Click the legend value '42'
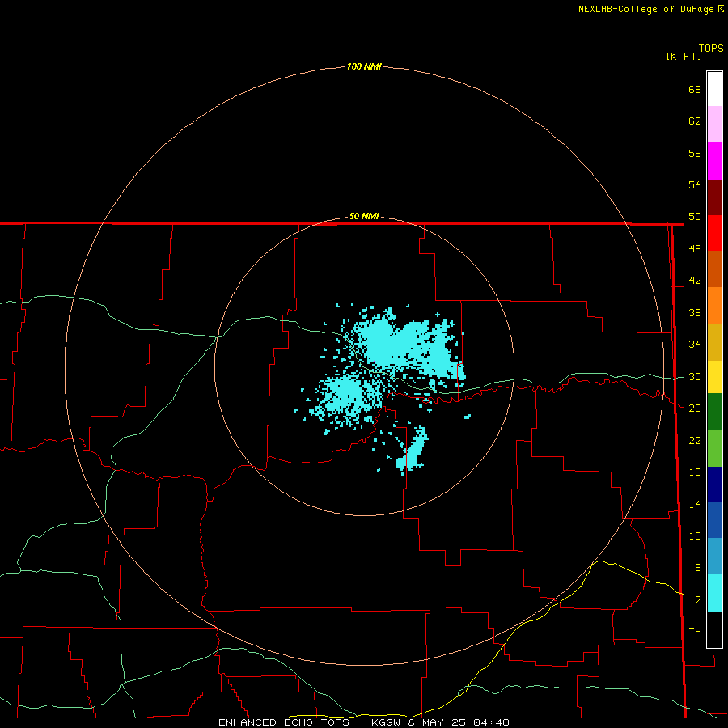The height and width of the screenshot is (728, 728). [695, 280]
